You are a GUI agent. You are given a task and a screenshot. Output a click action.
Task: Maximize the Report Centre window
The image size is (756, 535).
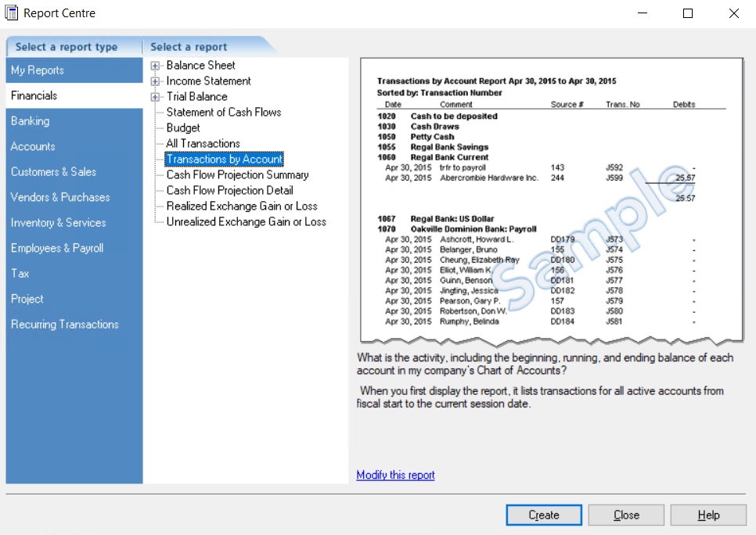(688, 13)
